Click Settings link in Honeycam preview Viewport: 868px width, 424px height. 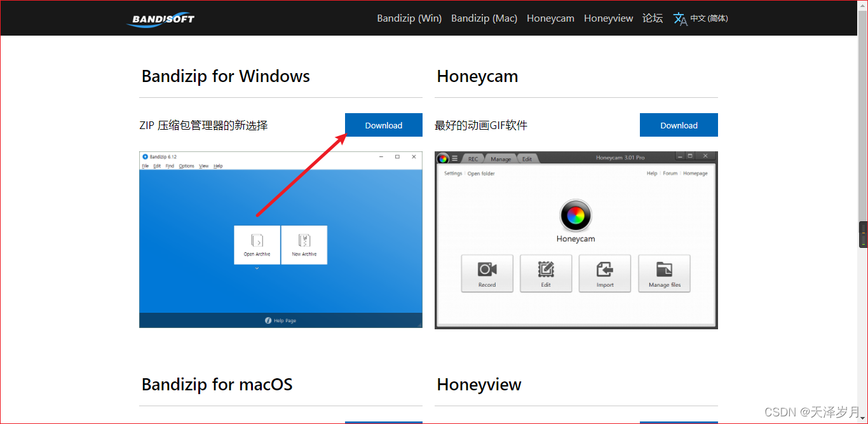coord(453,173)
